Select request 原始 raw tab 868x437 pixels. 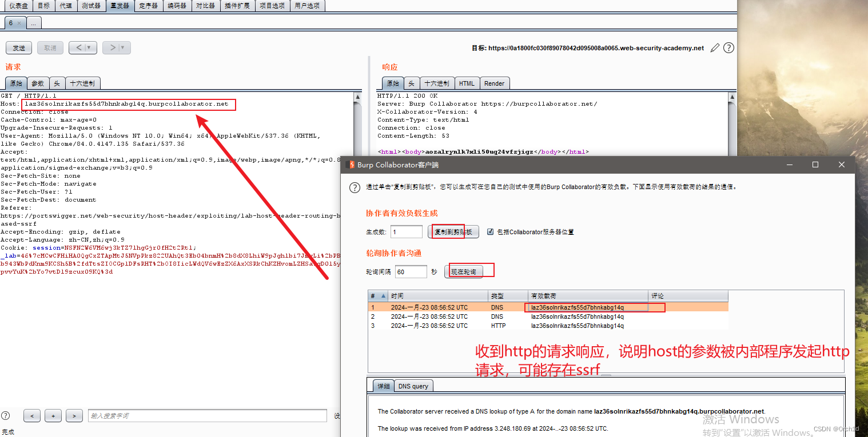coord(16,83)
